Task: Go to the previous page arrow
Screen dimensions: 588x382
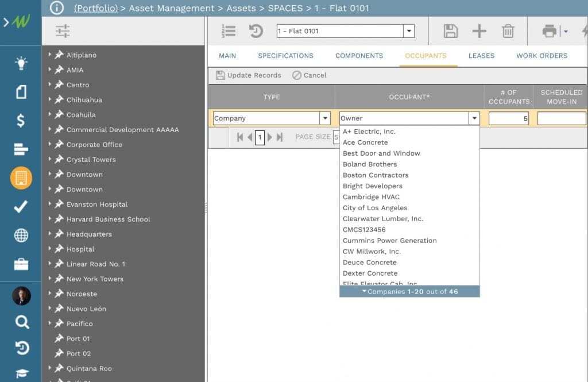Action: (x=250, y=137)
